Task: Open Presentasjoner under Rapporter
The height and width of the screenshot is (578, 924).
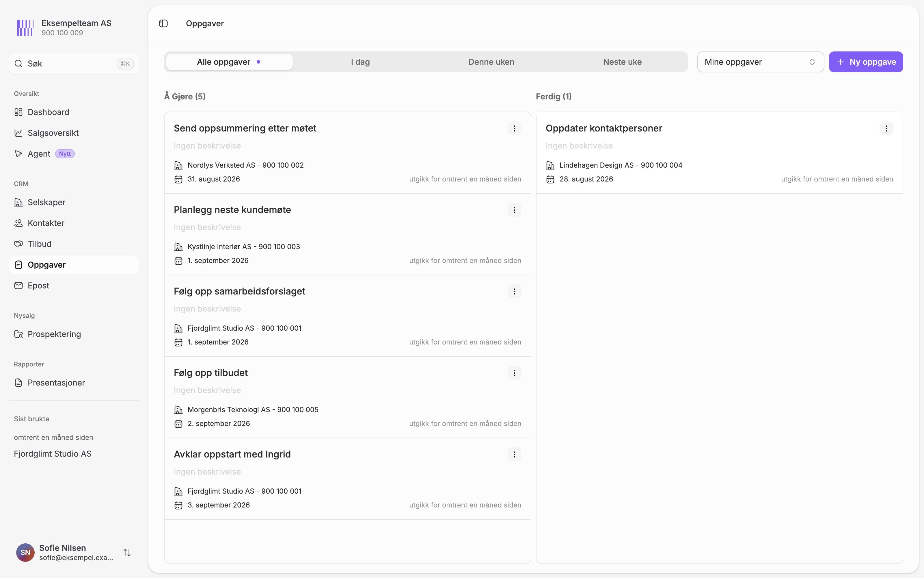Action: pos(74,383)
